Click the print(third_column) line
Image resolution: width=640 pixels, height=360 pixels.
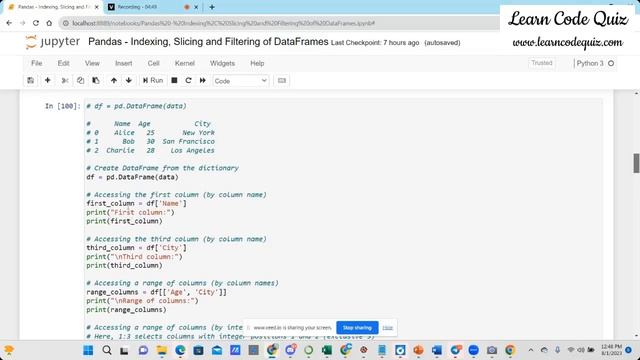coord(124,265)
